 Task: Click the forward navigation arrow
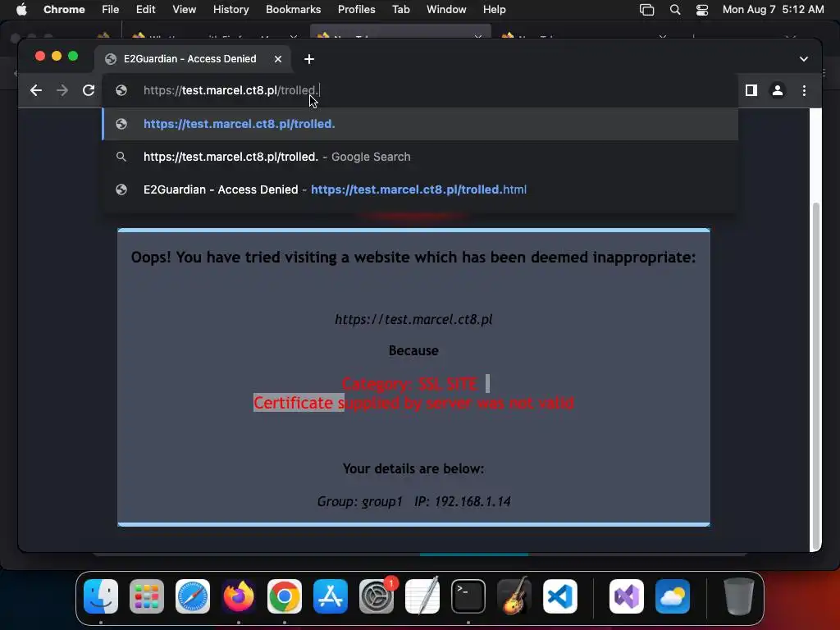click(x=62, y=90)
